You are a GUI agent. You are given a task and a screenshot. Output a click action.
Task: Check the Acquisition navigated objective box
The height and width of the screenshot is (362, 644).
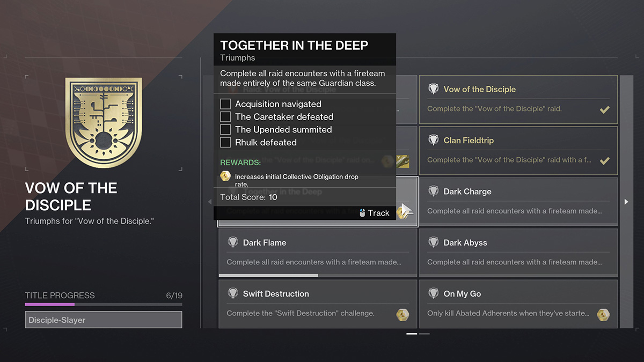tap(225, 104)
